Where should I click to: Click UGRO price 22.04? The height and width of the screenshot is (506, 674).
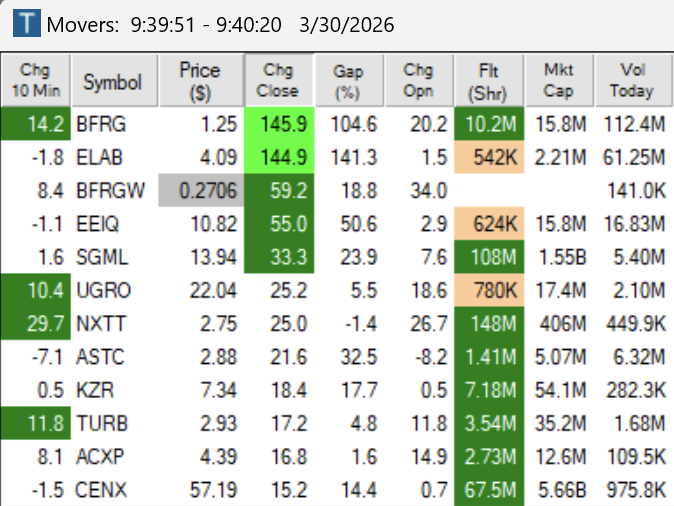point(213,291)
